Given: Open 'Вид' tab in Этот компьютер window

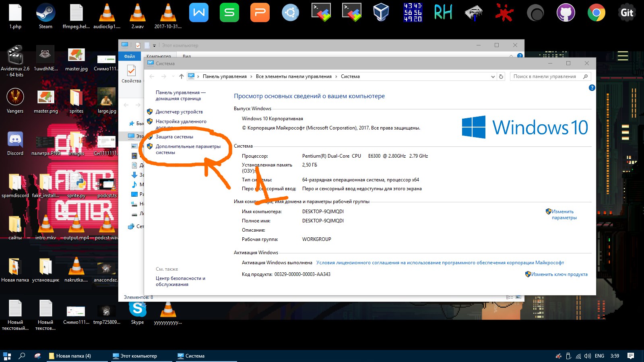Looking at the screenshot, I should click(x=187, y=56).
